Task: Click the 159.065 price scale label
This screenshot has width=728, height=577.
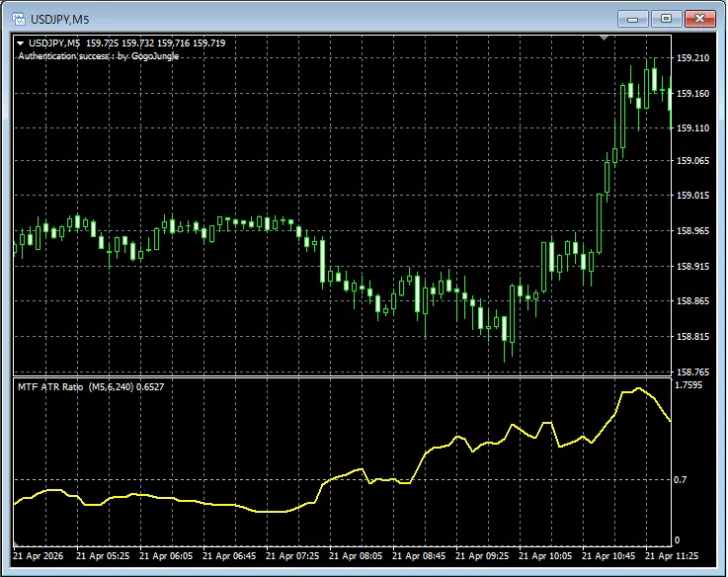Action: tap(693, 160)
